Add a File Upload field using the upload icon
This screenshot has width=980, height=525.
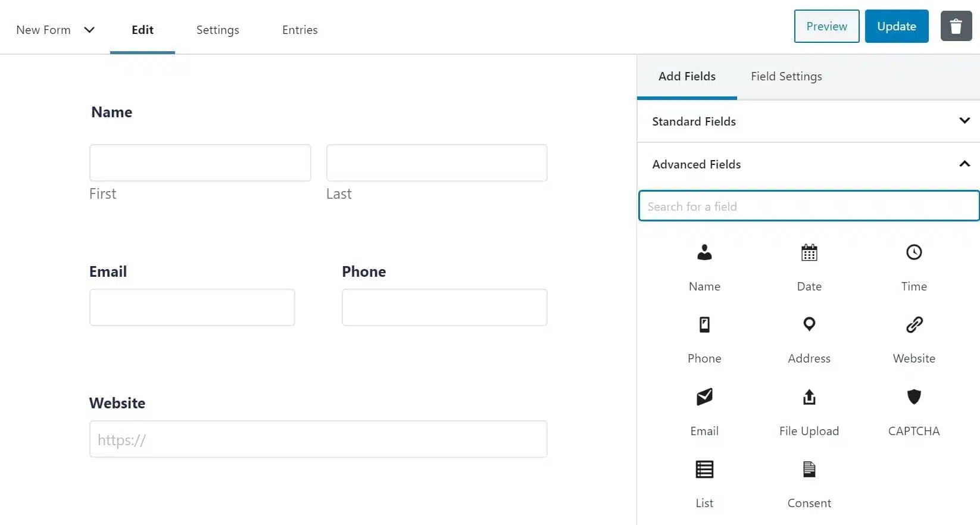[x=809, y=397]
